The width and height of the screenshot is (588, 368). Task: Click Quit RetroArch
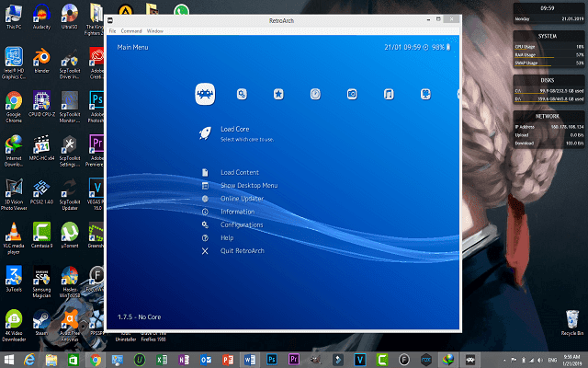coord(243,250)
